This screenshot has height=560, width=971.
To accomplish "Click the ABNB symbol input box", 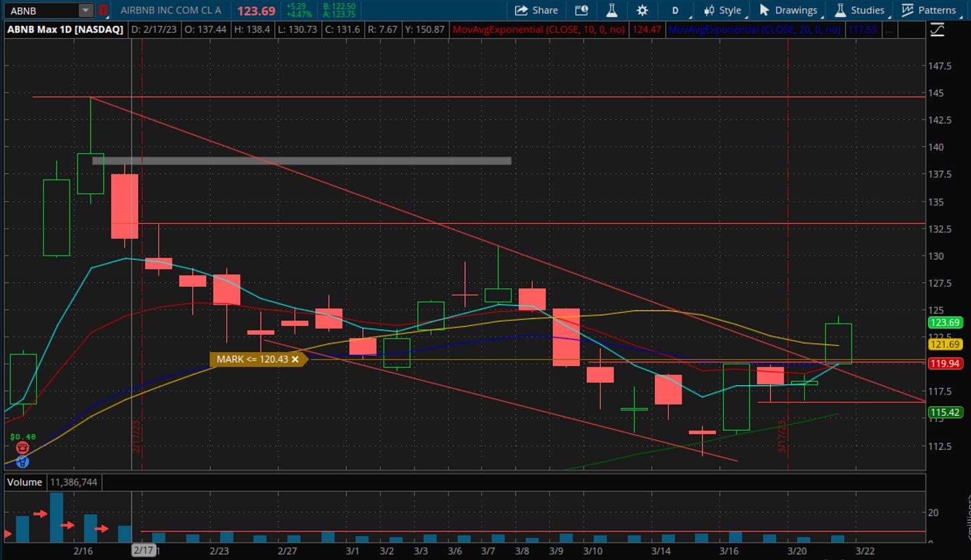I will [x=42, y=10].
